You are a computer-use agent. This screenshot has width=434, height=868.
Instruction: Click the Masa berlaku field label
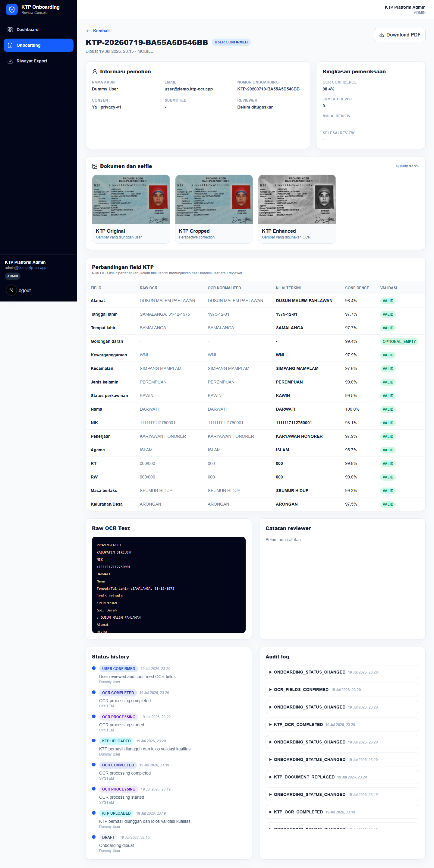tap(104, 491)
